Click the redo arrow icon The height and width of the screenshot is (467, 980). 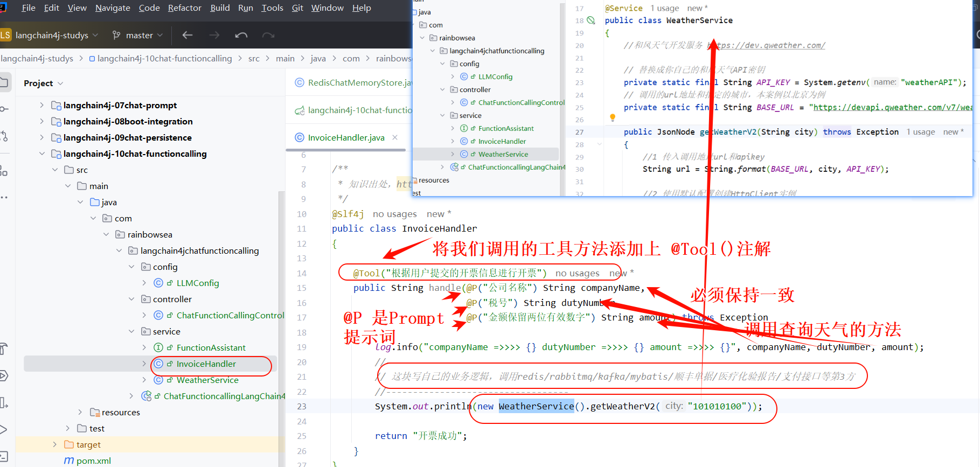click(x=268, y=35)
